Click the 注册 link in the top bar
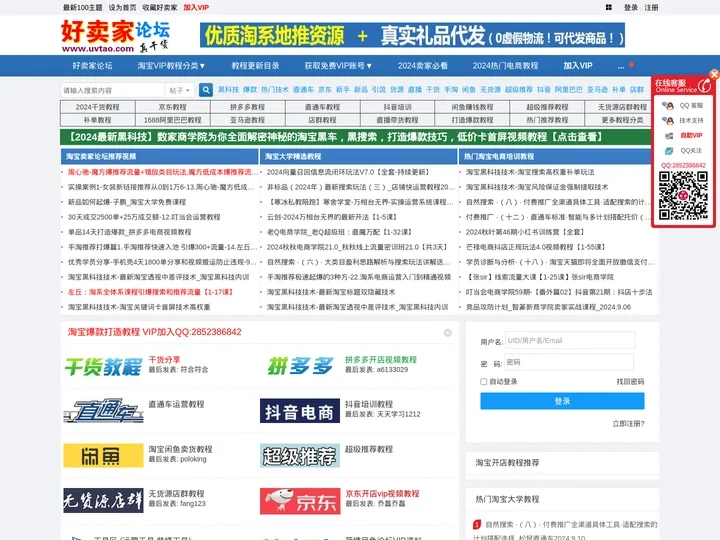Image resolution: width=720 pixels, height=540 pixels. (651, 7)
